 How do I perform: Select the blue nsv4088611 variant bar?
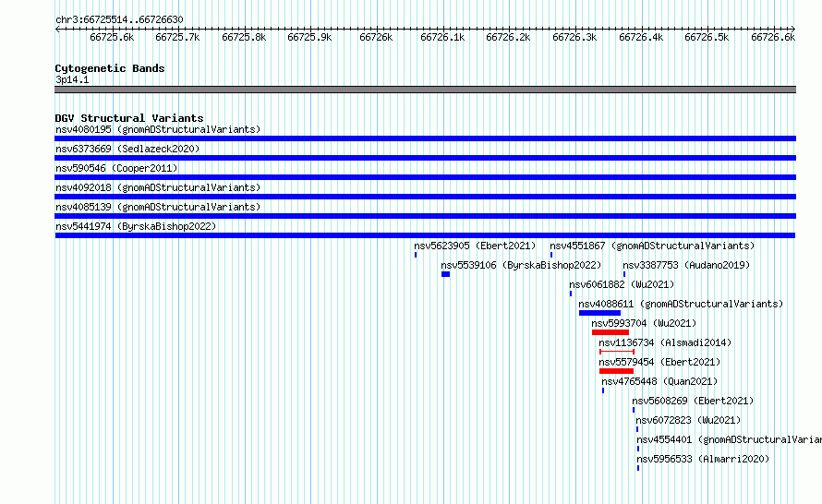599,313
